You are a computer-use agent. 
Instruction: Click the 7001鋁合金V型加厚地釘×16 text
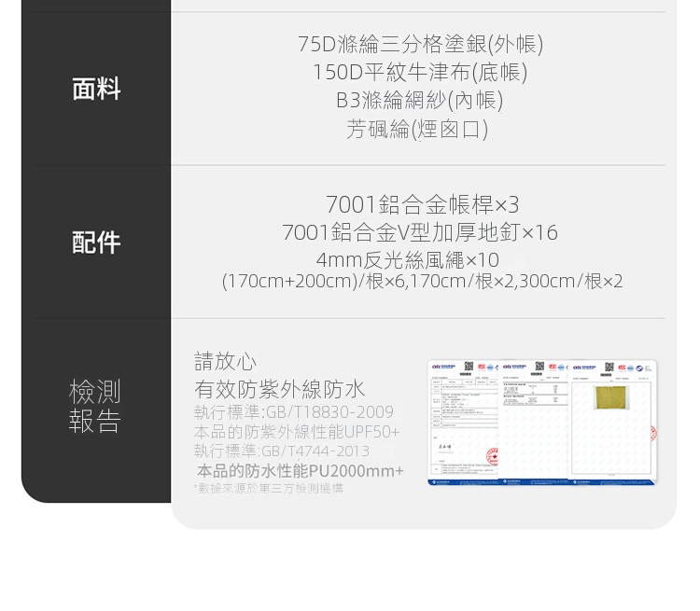pyautogui.click(x=419, y=232)
